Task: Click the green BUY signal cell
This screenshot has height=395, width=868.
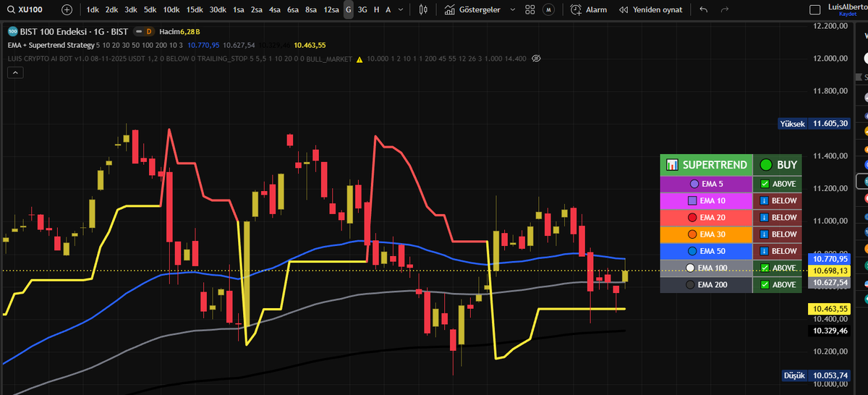Action: tap(778, 165)
